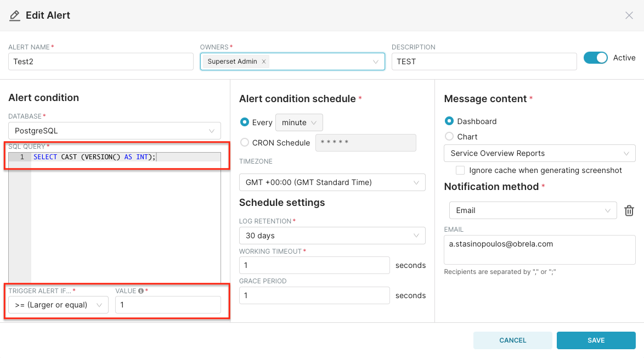
Task: Select the CRON Schedule radio option
Action: point(245,143)
